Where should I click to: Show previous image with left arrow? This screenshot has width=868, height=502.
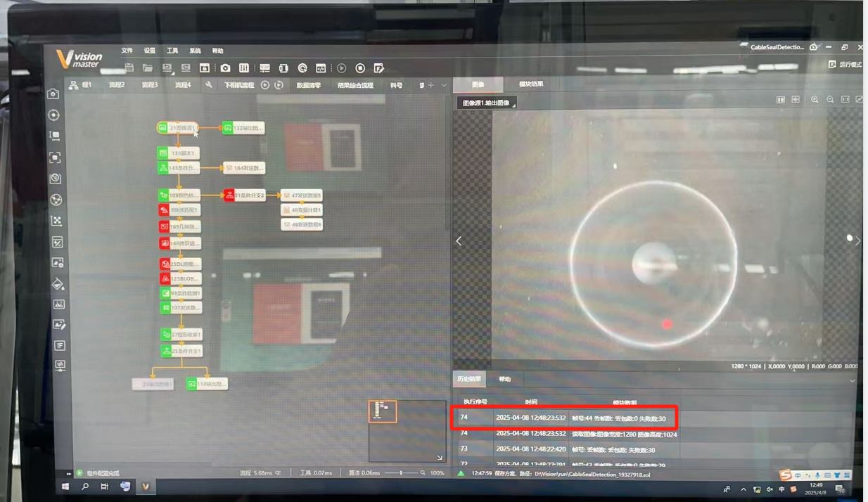459,241
